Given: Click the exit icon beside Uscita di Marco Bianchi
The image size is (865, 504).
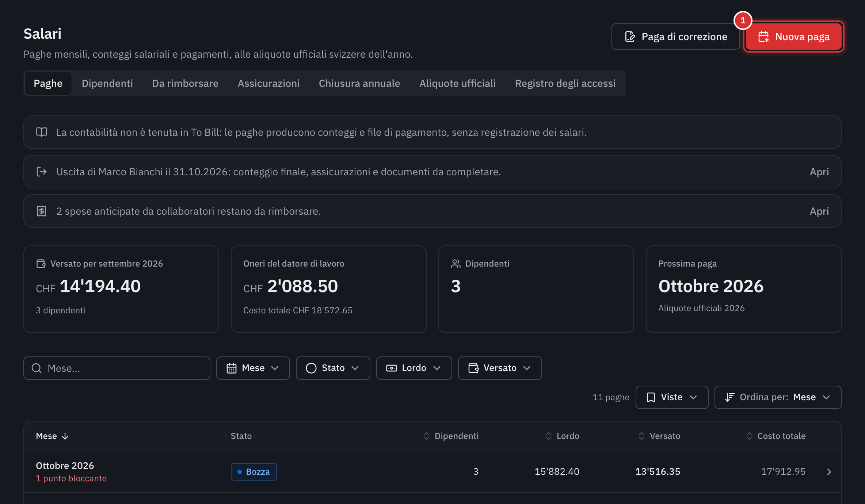Looking at the screenshot, I should [x=42, y=172].
